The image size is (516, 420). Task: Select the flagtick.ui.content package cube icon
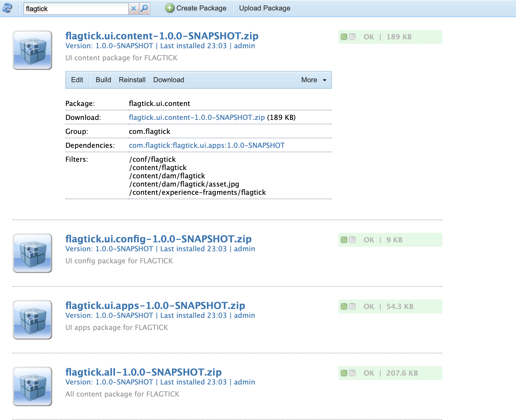32,50
